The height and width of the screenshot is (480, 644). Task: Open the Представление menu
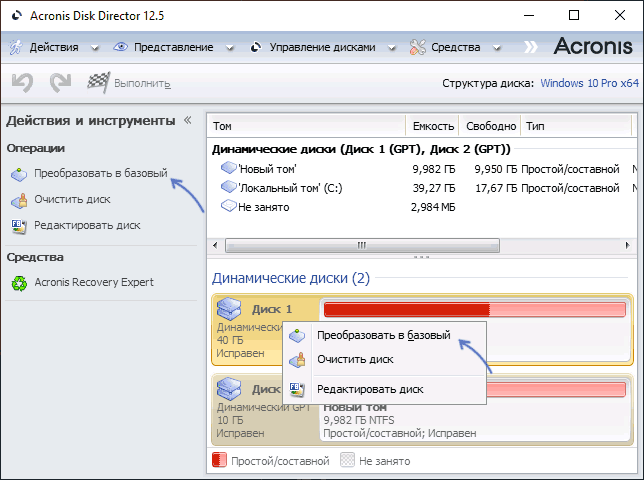point(173,48)
